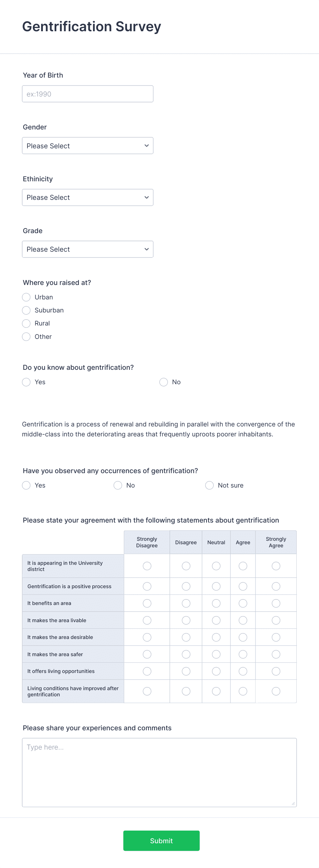
Task: Mark Neutral for 'Gentrification is a positive process'
Action: pyautogui.click(x=216, y=586)
